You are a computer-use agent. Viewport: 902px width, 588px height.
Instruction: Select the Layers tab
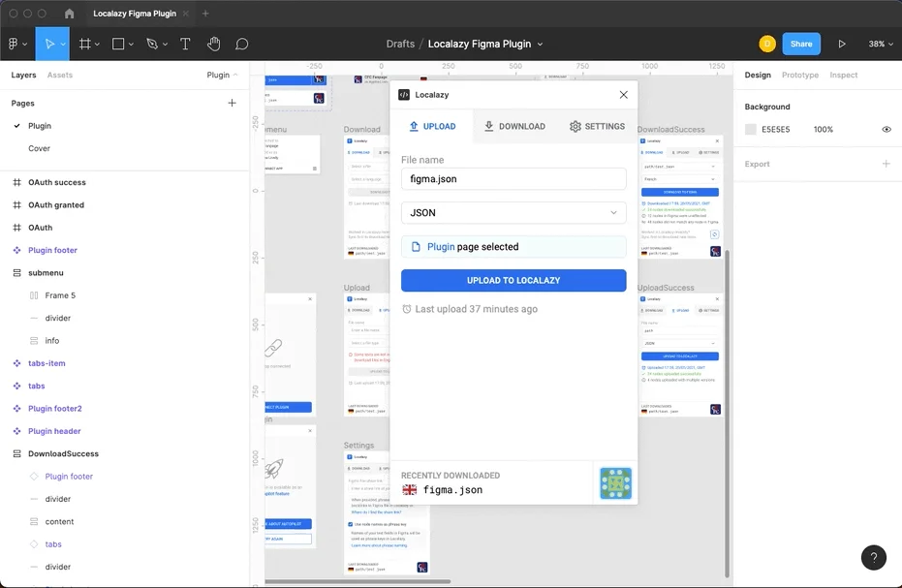click(23, 75)
